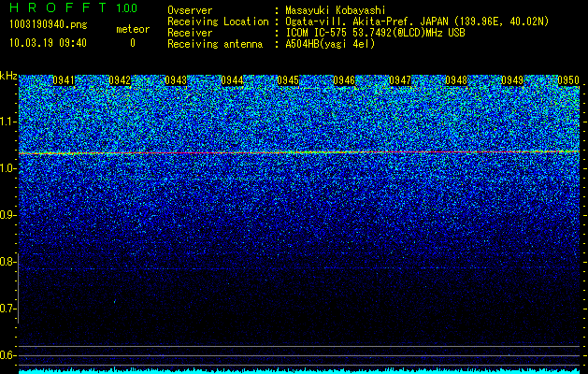Click the 0.8 frequency axis label
This screenshot has width=588, height=374.
click(x=7, y=262)
